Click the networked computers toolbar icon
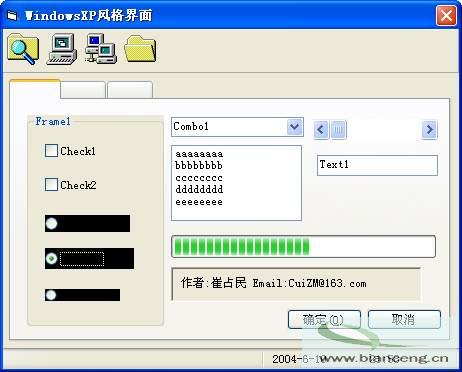 (100, 49)
